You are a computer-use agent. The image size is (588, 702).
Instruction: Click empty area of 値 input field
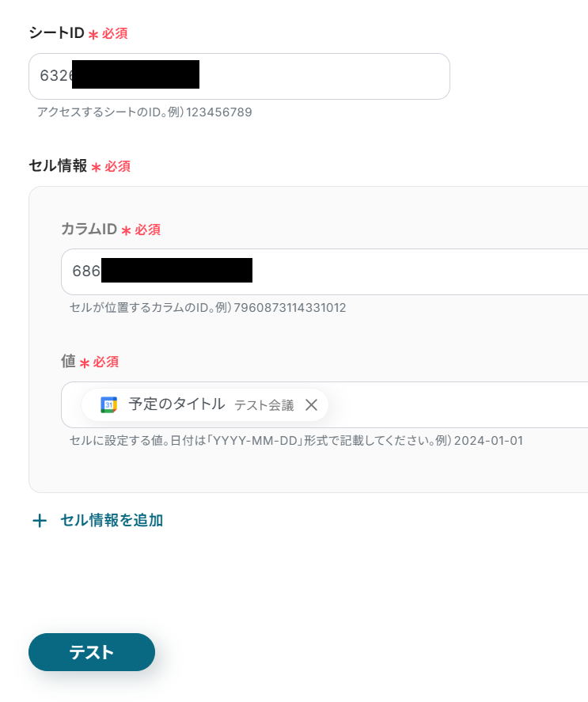(x=457, y=404)
